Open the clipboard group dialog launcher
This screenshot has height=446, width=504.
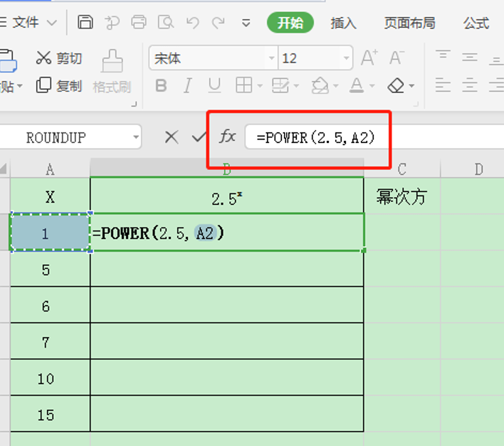pos(135,104)
